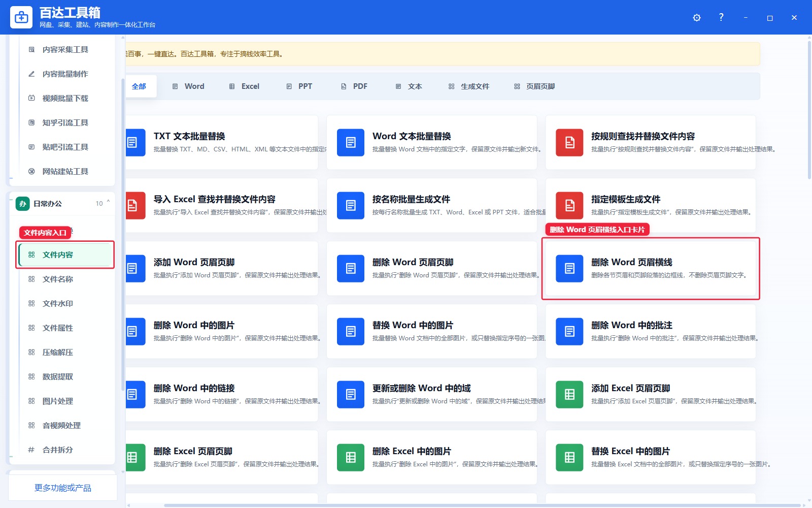Open the settings gear in title bar
This screenshot has width=812, height=508.
[x=697, y=18]
